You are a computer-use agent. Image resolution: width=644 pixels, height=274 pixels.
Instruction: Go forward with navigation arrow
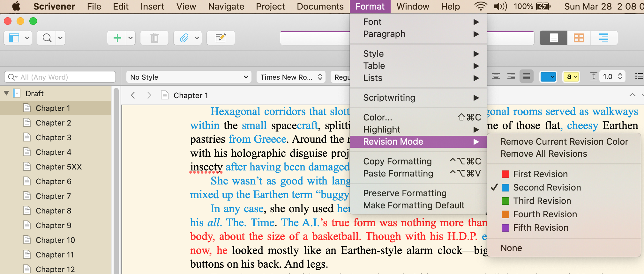149,95
